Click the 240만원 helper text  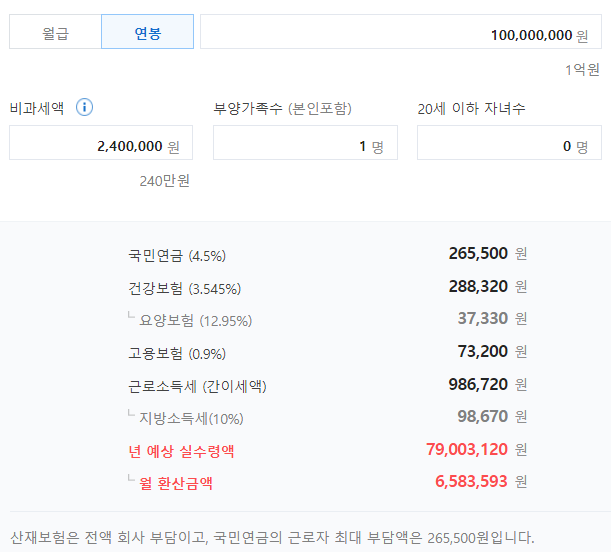pos(164,180)
